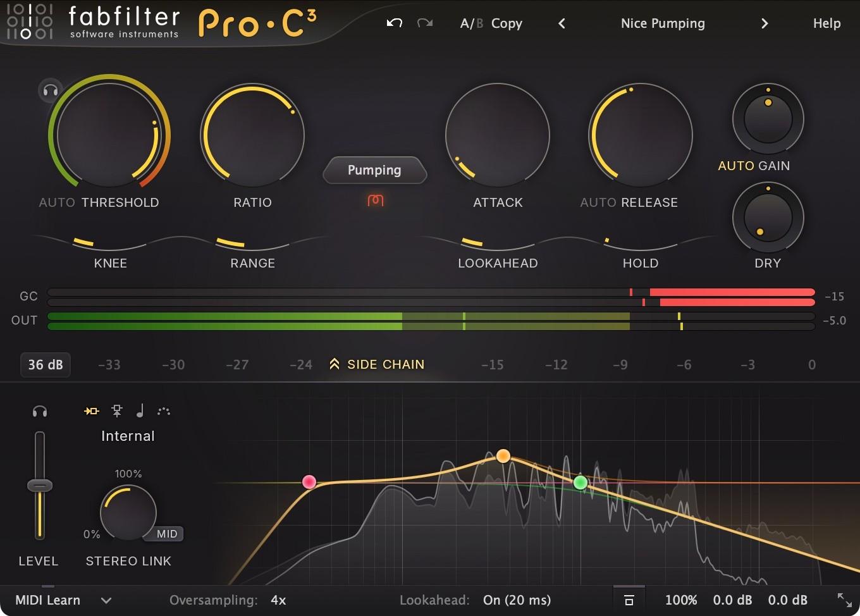Click the Help menu
Viewport: 860px width, 616px height.
(826, 23)
